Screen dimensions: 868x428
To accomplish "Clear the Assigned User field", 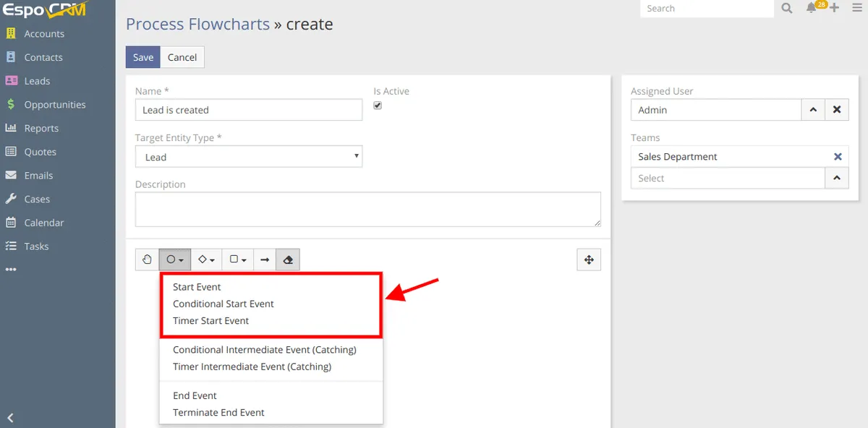I will pos(837,110).
